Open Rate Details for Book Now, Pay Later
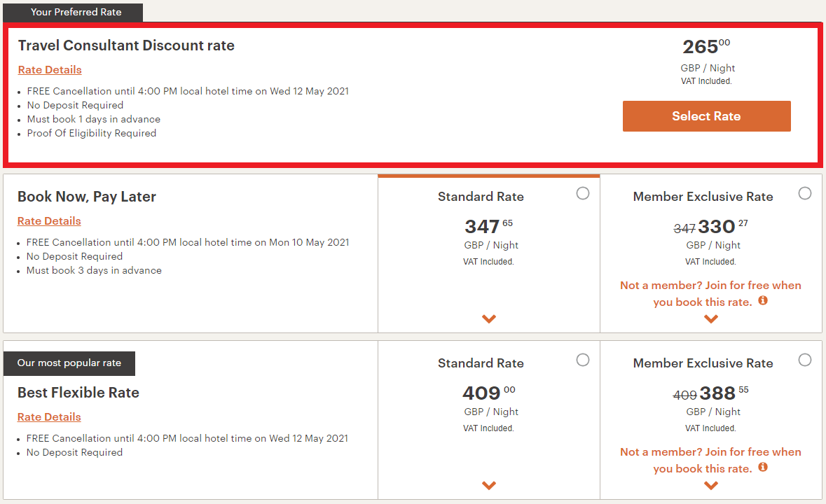This screenshot has width=826, height=504. [49, 220]
